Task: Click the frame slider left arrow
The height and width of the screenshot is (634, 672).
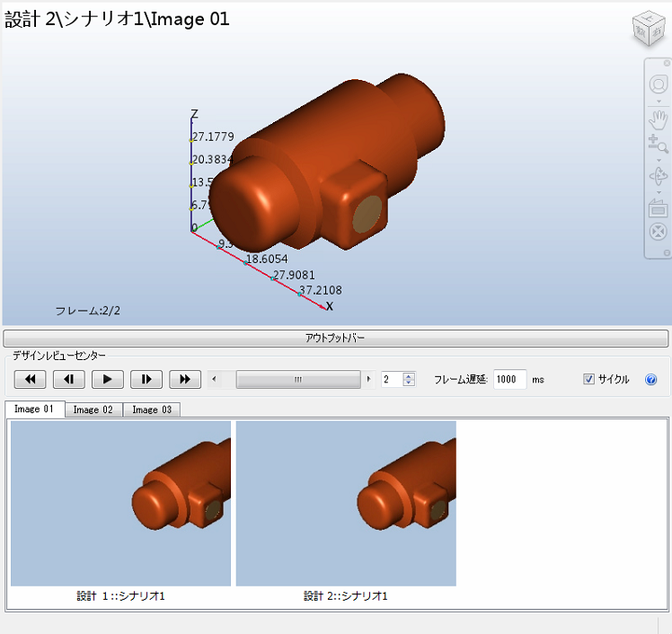Action: pyautogui.click(x=215, y=379)
